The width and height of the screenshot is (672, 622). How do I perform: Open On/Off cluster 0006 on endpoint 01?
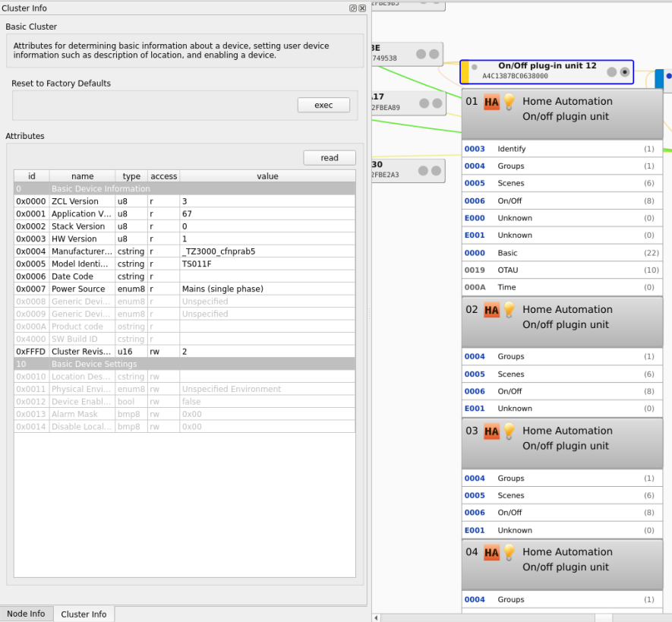click(x=562, y=200)
